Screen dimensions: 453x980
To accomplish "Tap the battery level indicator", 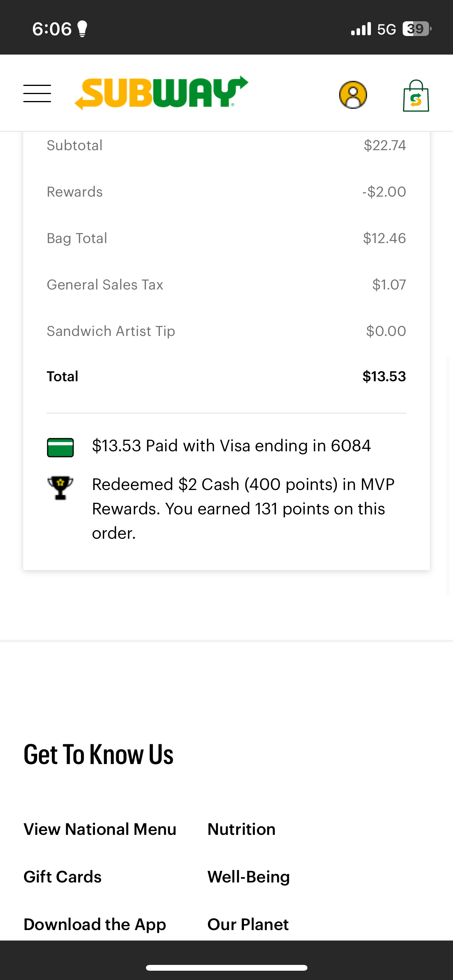I will point(417,29).
